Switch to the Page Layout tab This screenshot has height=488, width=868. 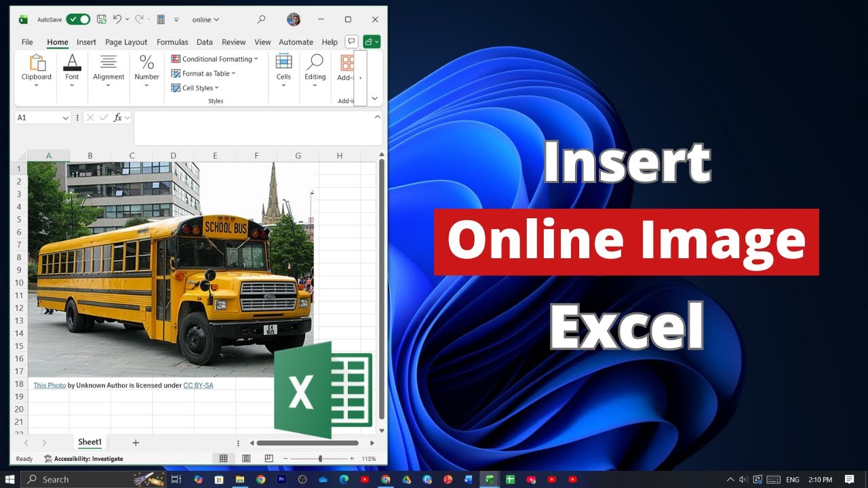126,42
